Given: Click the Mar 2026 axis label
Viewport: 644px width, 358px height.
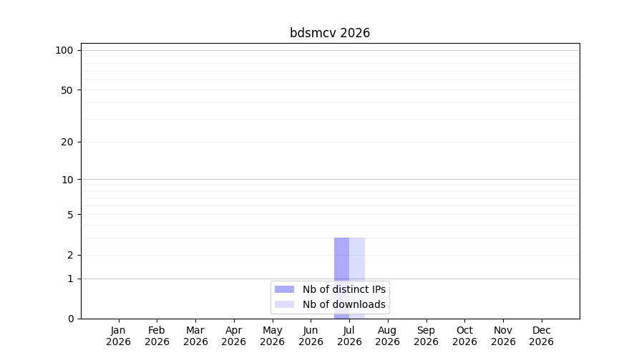Looking at the screenshot, I should coord(195,336).
